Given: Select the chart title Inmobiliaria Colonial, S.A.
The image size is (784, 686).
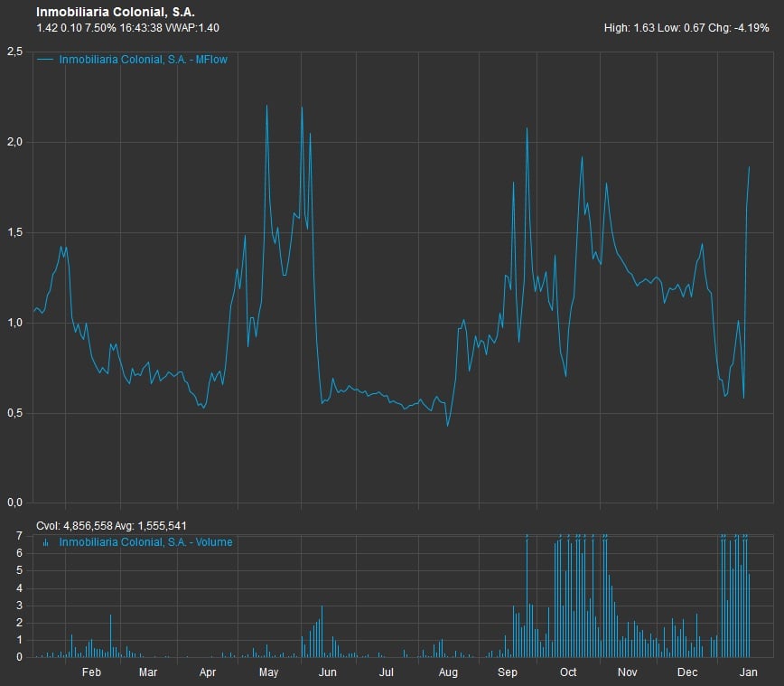Looking at the screenshot, I should click(x=116, y=13).
